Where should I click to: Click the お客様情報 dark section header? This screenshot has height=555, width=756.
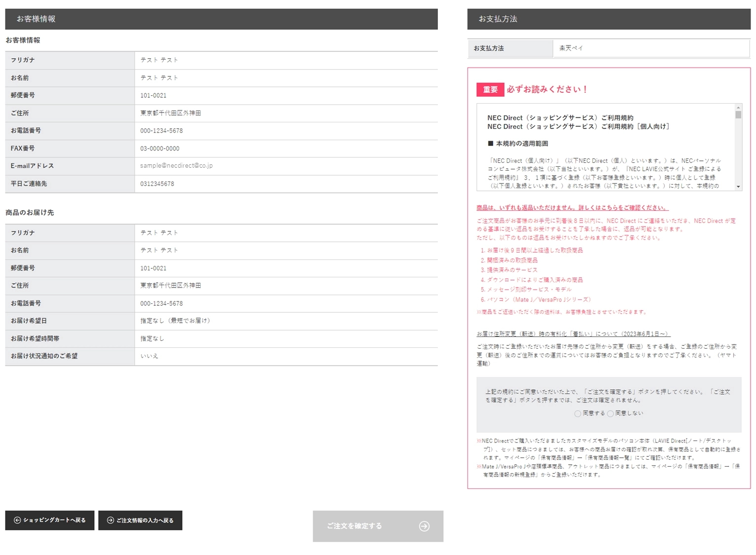coord(221,19)
